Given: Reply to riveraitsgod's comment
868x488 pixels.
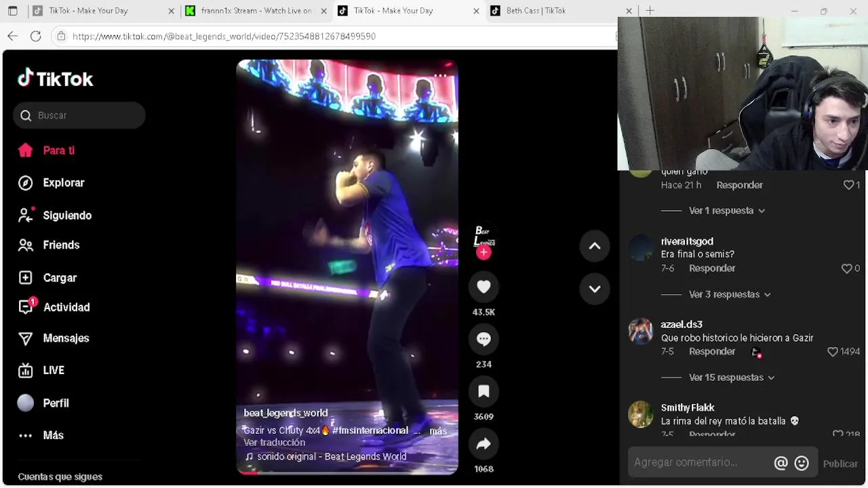Looking at the screenshot, I should pyautogui.click(x=712, y=268).
